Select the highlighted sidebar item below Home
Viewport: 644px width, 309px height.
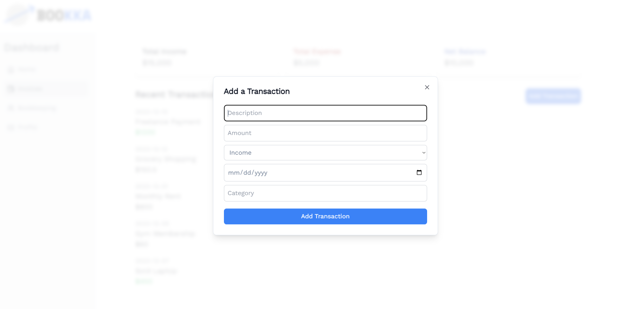tap(46, 89)
